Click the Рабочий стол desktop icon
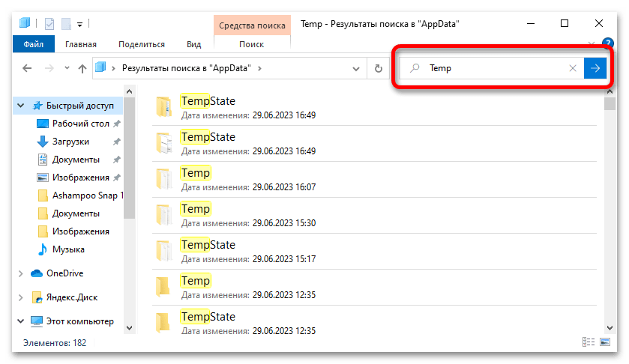This screenshot has width=629, height=364. [x=43, y=124]
